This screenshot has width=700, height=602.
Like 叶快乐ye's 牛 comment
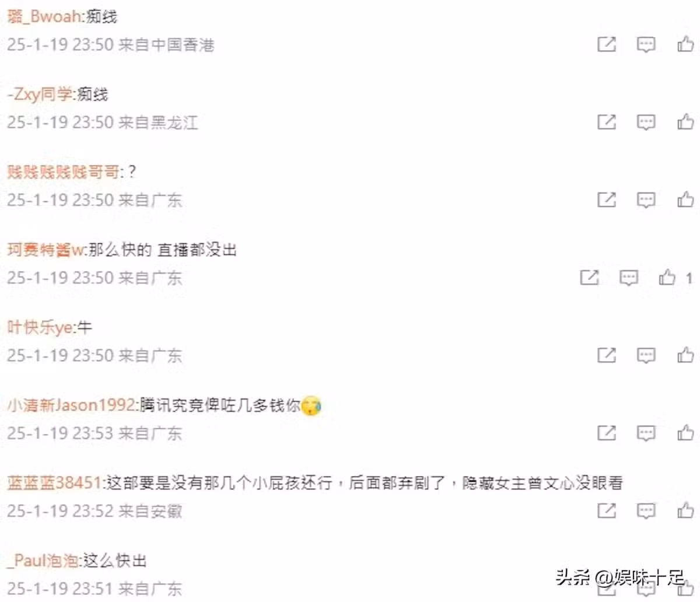click(x=685, y=355)
